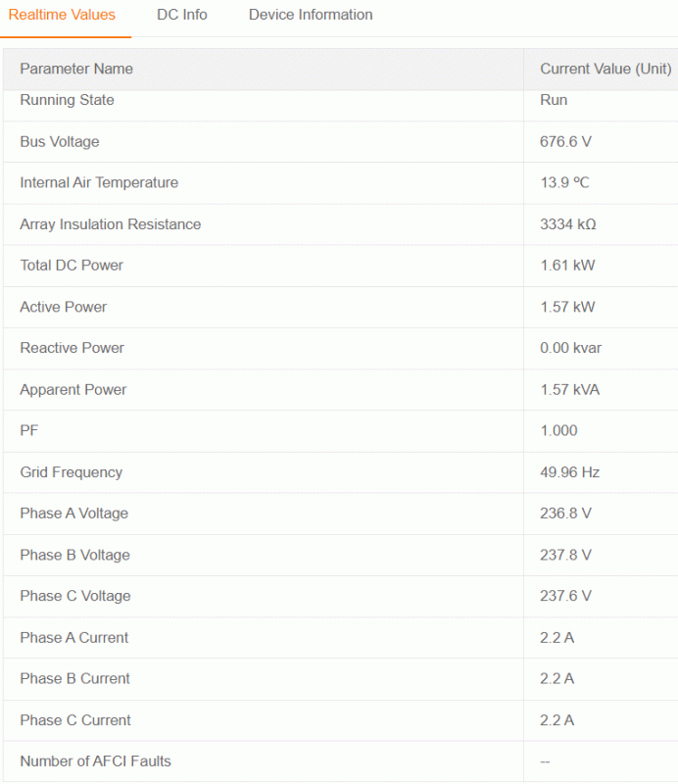Viewport: 678px width, 784px height.
Task: Click the 3334 kΩ resistance value
Action: pos(568,224)
